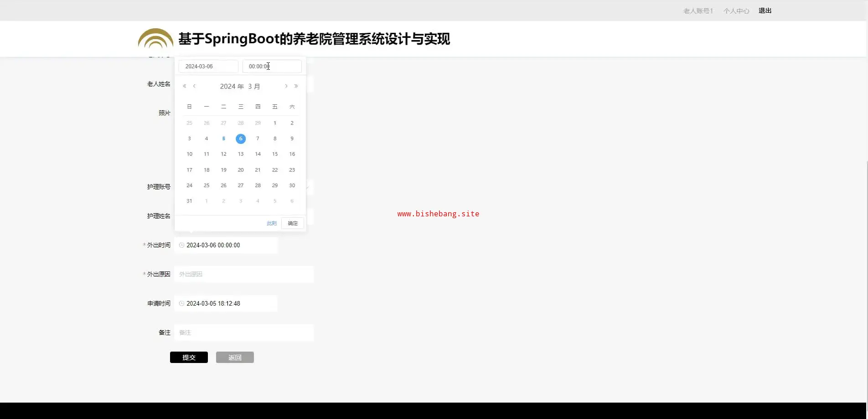Select March 28 in the calendar
868x419 pixels.
pos(258,185)
